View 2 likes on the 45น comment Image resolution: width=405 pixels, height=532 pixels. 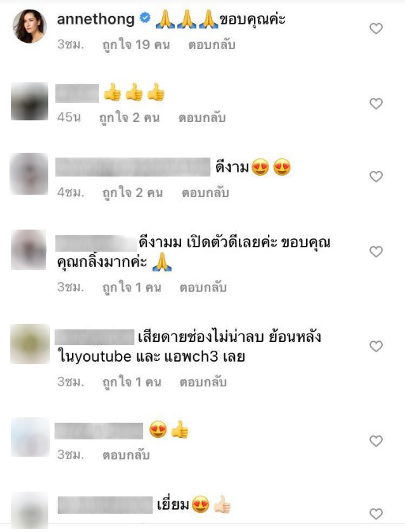[129, 118]
